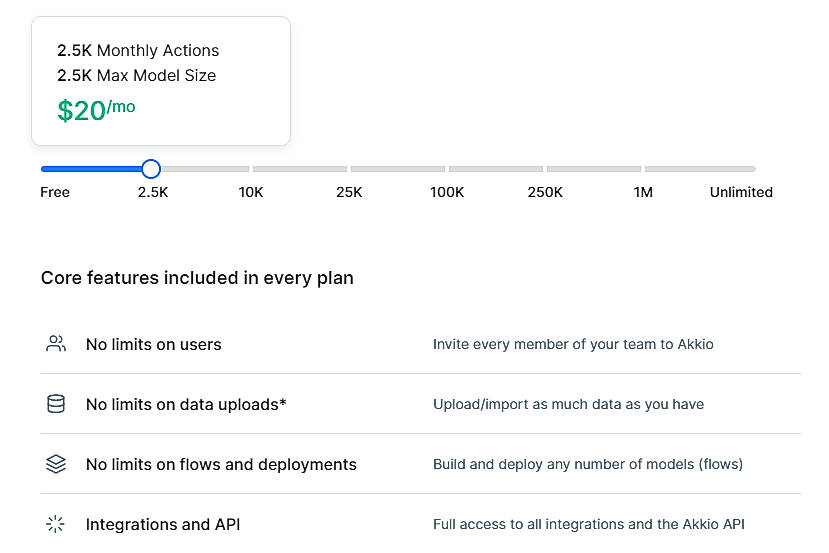Pick the 250K tier on the slider
The width and height of the screenshot is (829, 553).
tap(545, 192)
